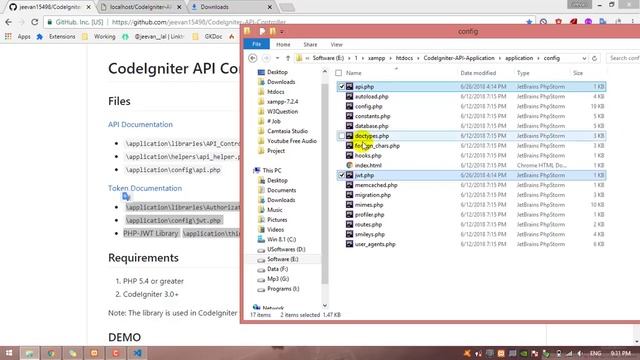The width and height of the screenshot is (640, 360).
Task: Sort files by Type column
Action: pos(523,73)
